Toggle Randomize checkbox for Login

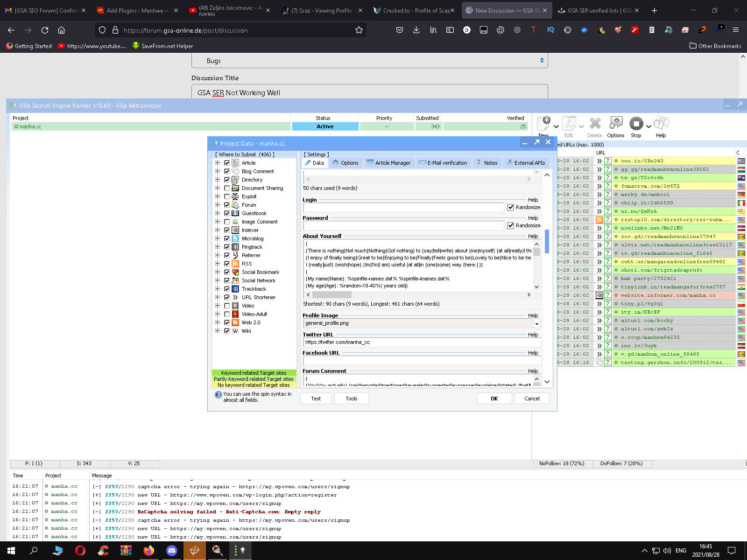tap(511, 207)
